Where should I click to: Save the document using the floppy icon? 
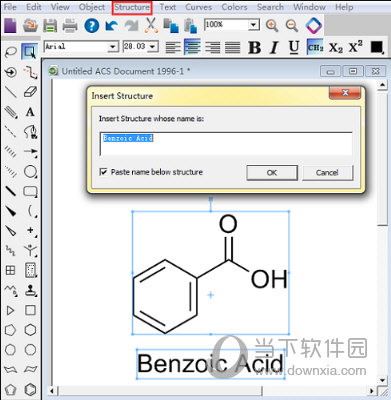50,26
